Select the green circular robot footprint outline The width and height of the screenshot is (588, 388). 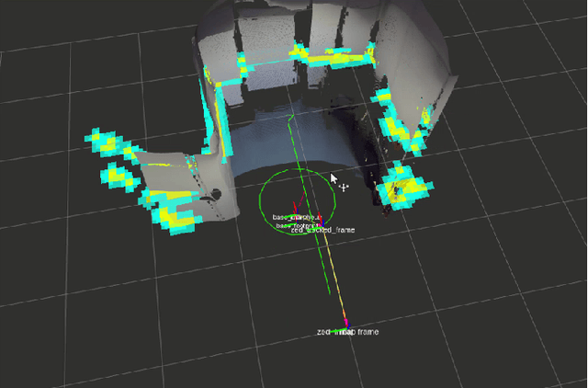click(298, 202)
